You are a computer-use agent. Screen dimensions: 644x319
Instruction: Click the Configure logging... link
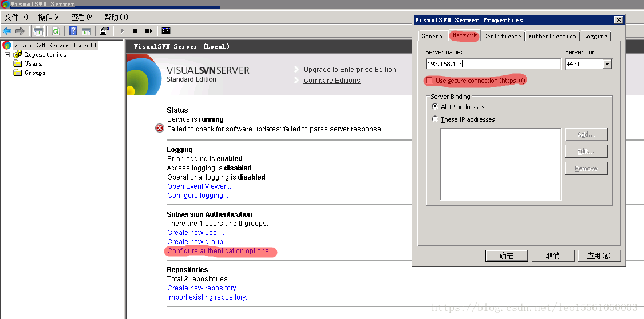tap(197, 195)
